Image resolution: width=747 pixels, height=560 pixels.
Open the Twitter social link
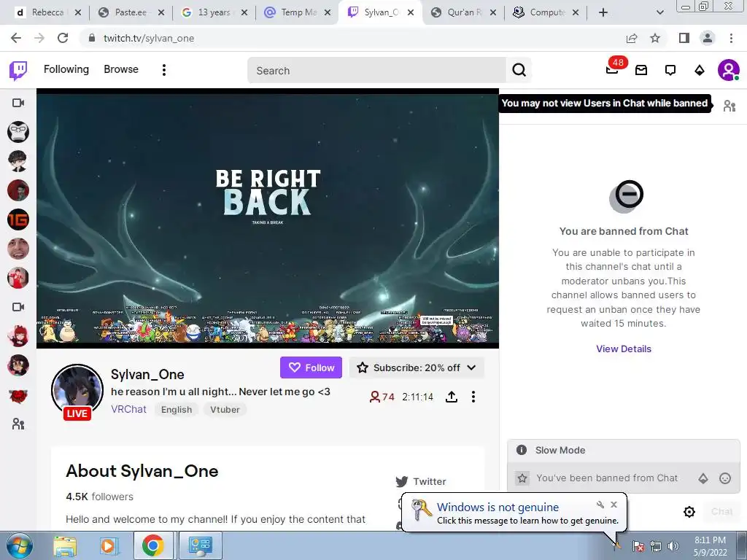tap(421, 481)
